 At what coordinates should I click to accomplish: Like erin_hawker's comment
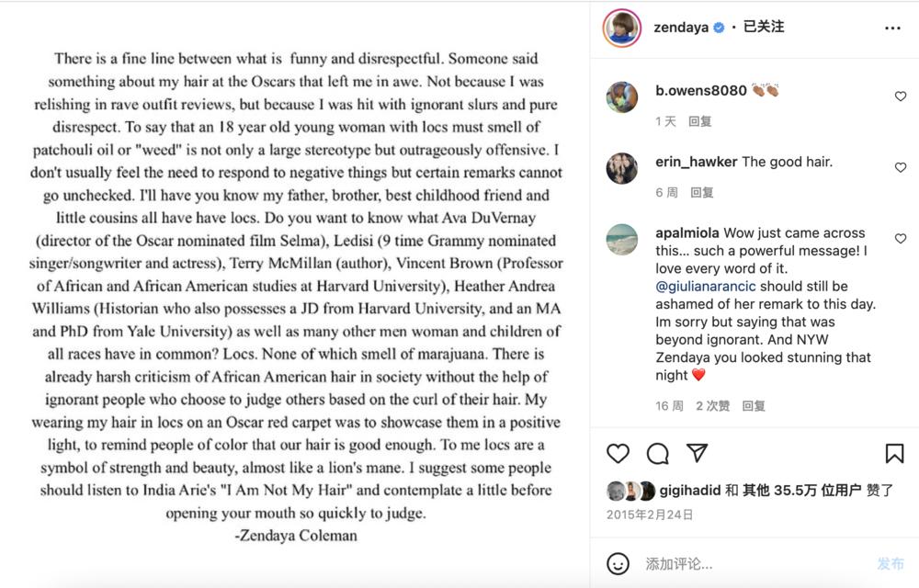click(900, 168)
